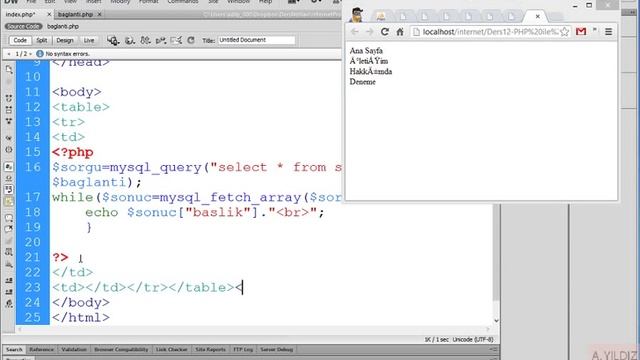Close the baglanti.php document tab

click(100, 14)
